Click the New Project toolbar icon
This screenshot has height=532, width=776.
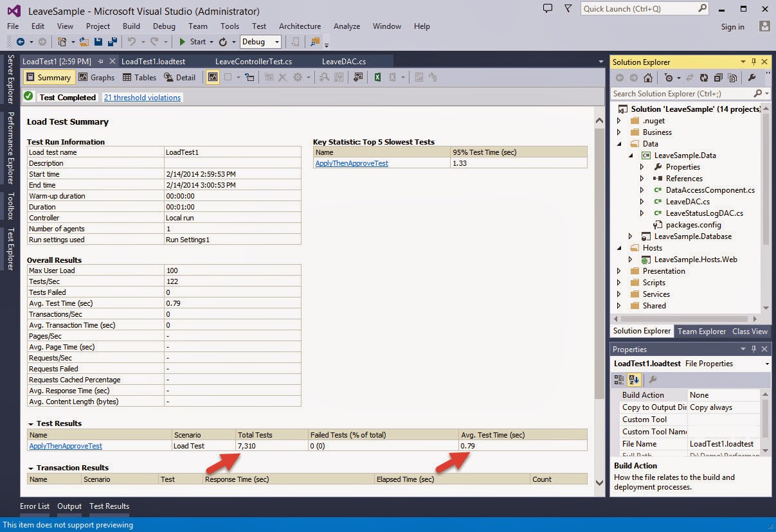click(62, 42)
